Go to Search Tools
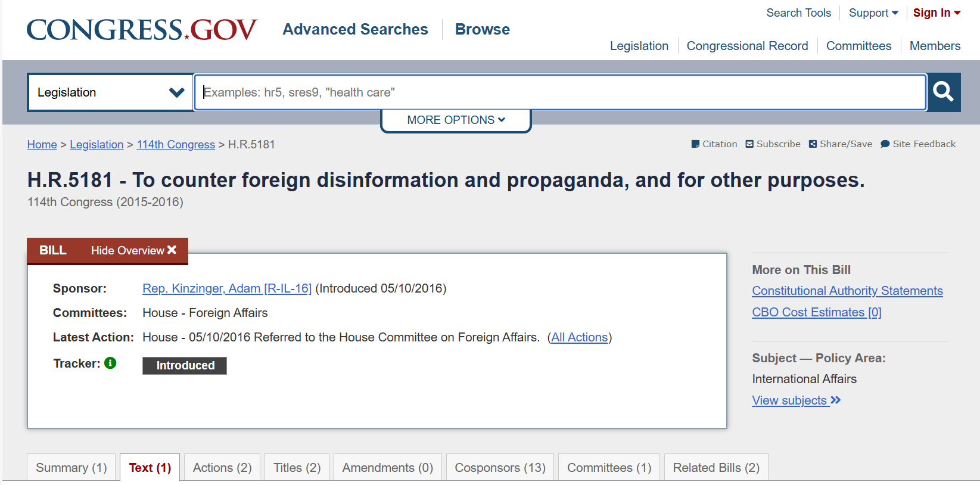Screen dimensions: 980x485 [x=798, y=13]
